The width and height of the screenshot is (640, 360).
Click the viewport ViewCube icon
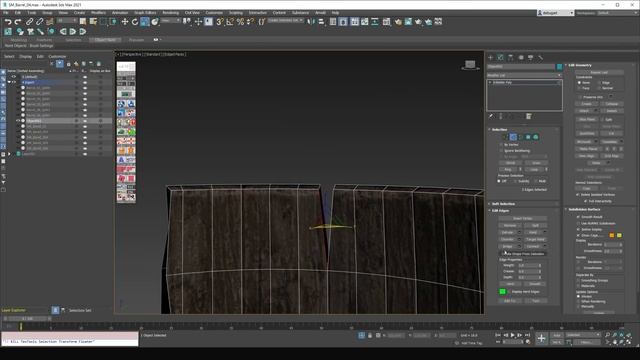pos(470,65)
